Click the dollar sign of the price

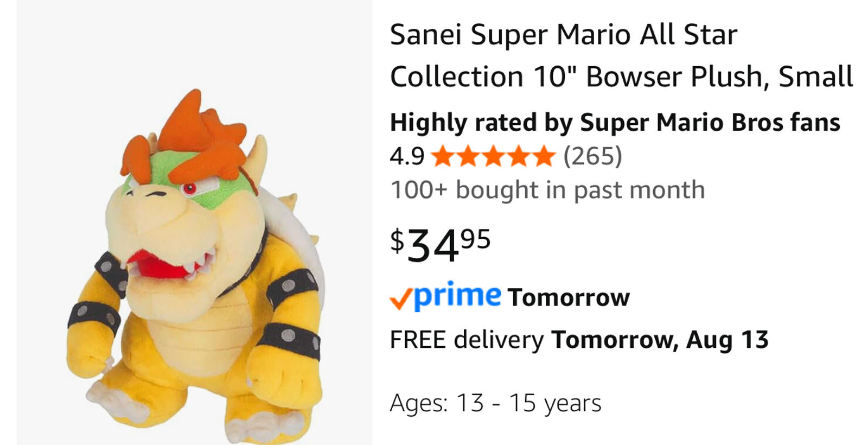(x=397, y=240)
